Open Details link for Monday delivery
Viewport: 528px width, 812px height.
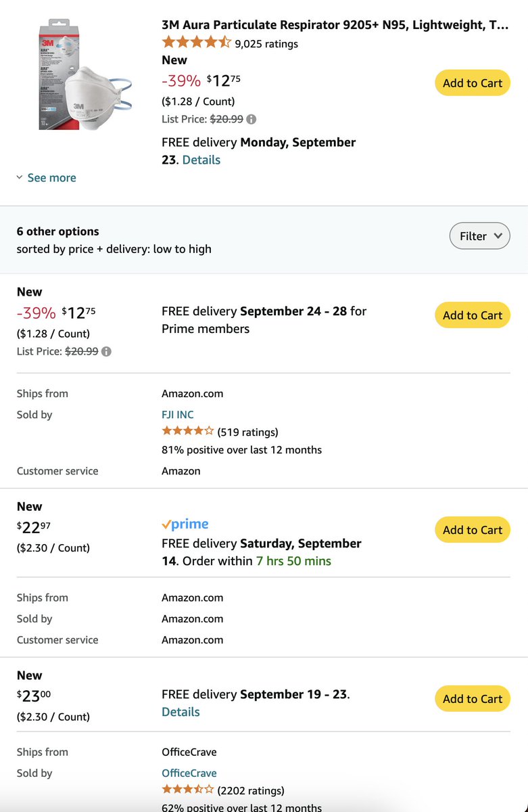click(201, 160)
